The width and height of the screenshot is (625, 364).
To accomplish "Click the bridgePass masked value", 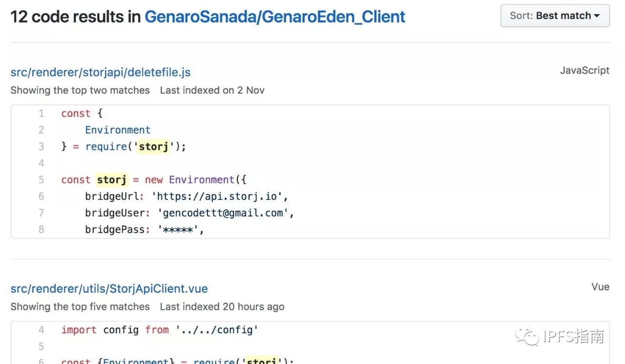I will pos(178,230).
